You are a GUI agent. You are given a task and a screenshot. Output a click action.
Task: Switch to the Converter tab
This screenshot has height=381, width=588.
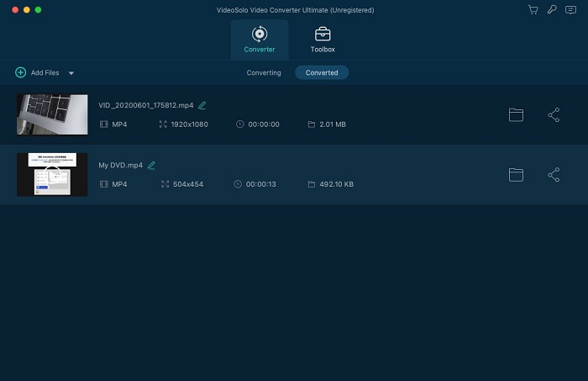(260, 40)
